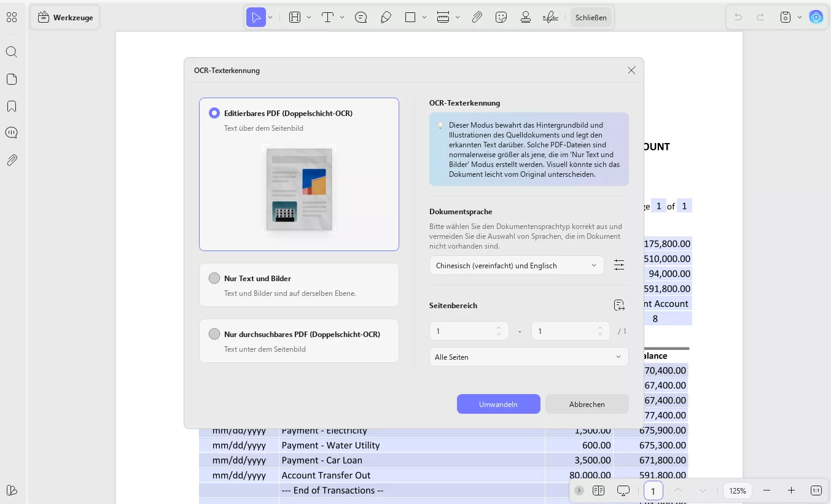Click the page range swap icon
Screen dimensions: 831x504
click(x=619, y=305)
